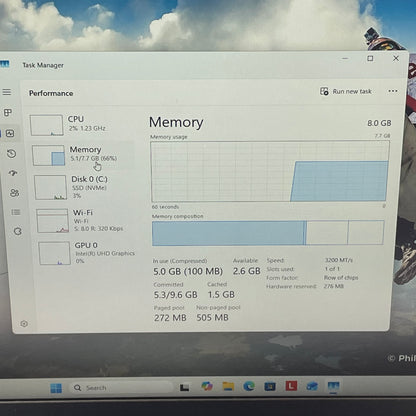Screen dimensions: 416x416
Task: Click the Memory composition bar
Action: (x=268, y=233)
